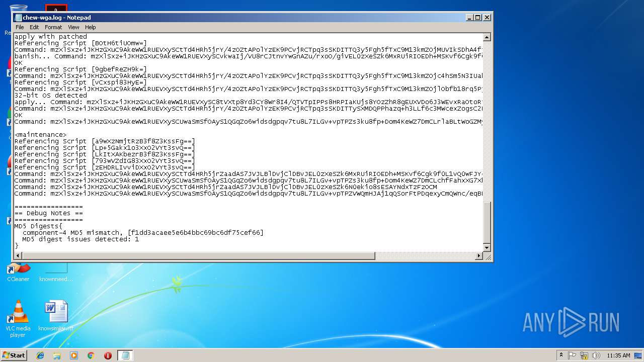
Task: Open the Start menu
Action: click(x=14, y=355)
